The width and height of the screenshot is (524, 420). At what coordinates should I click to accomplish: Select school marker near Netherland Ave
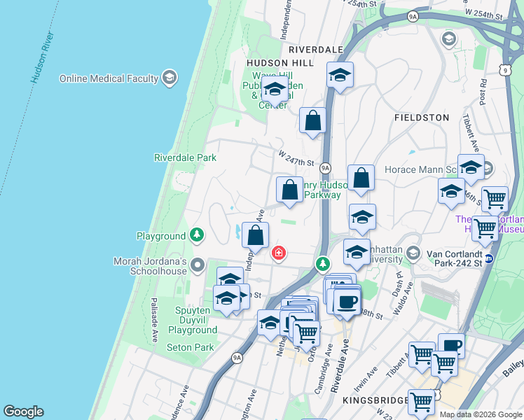pos(270,324)
